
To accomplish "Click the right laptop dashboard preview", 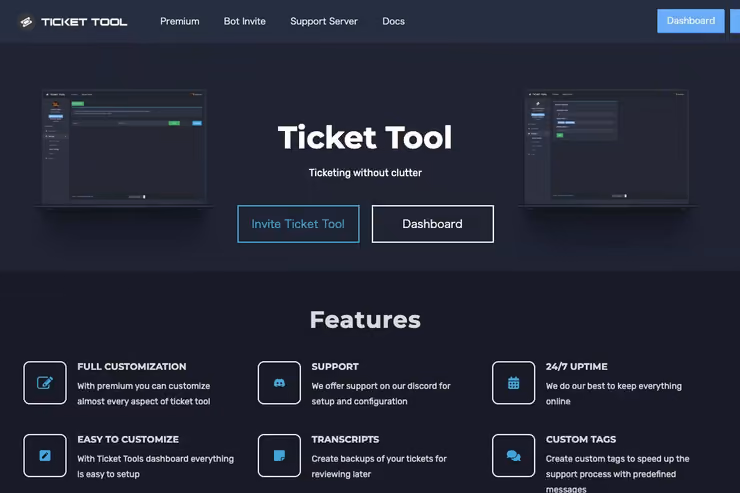I will coord(607,148).
